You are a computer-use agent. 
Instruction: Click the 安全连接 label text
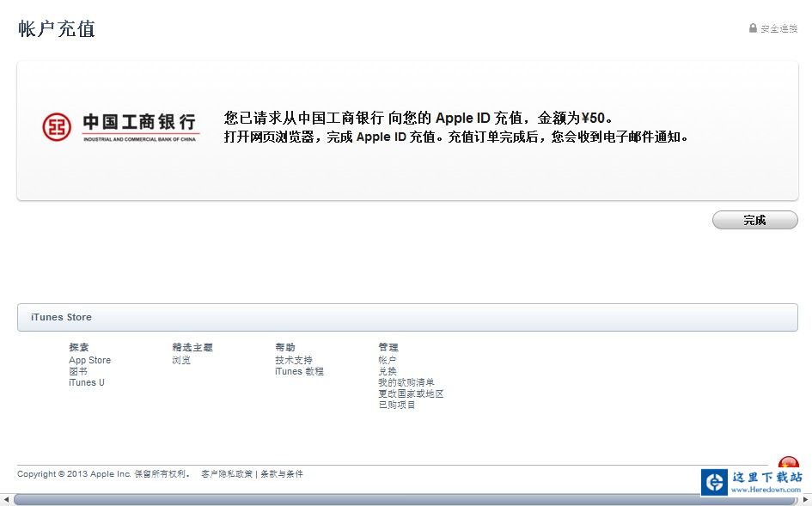tap(778, 28)
